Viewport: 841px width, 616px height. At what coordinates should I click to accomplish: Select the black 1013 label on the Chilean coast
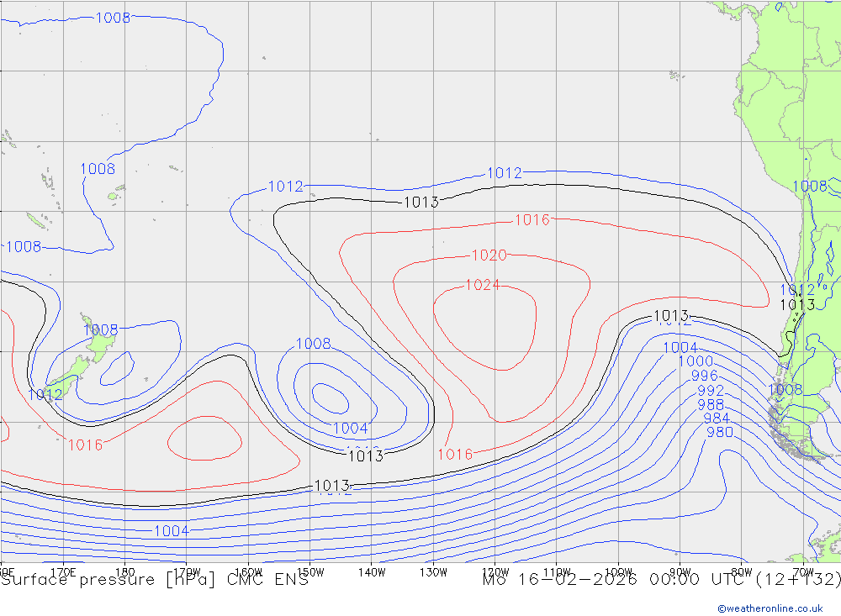coord(797,305)
